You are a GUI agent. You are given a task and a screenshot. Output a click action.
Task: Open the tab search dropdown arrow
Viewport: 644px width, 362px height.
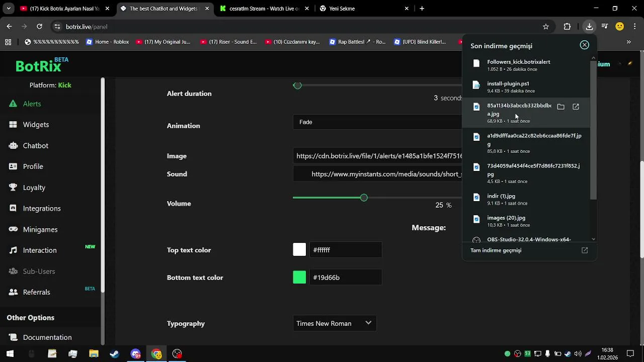(8, 9)
